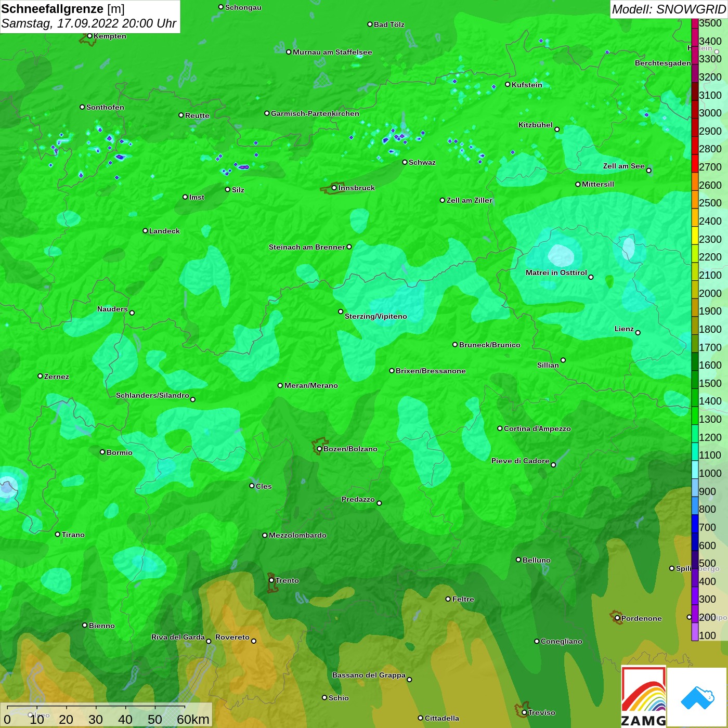Click the Landeck label
The height and width of the screenshot is (728, 728).
(164, 231)
